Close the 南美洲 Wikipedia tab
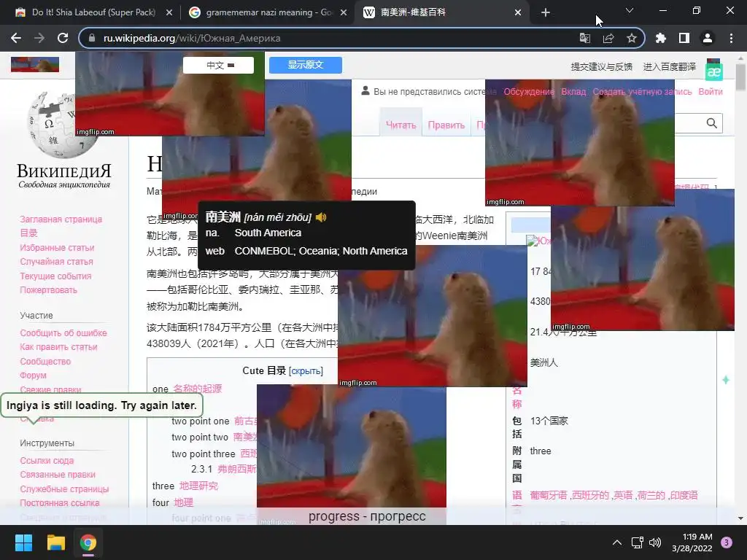Screen dimensions: 747x560 [x=518, y=12]
